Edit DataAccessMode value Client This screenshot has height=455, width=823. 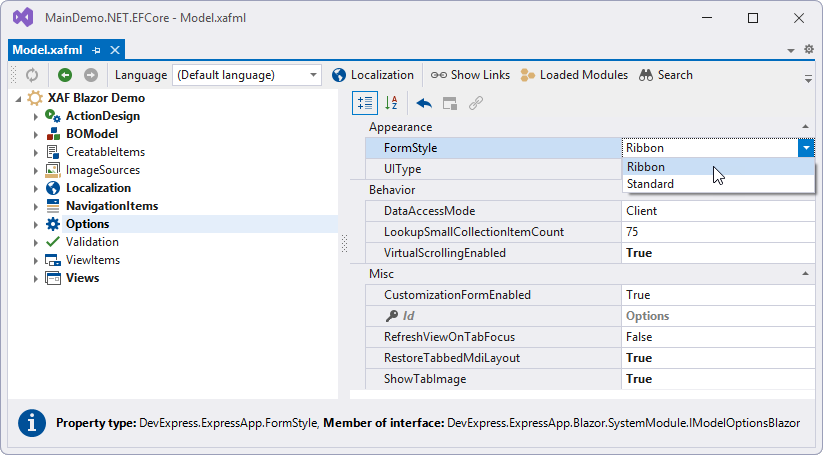(718, 211)
